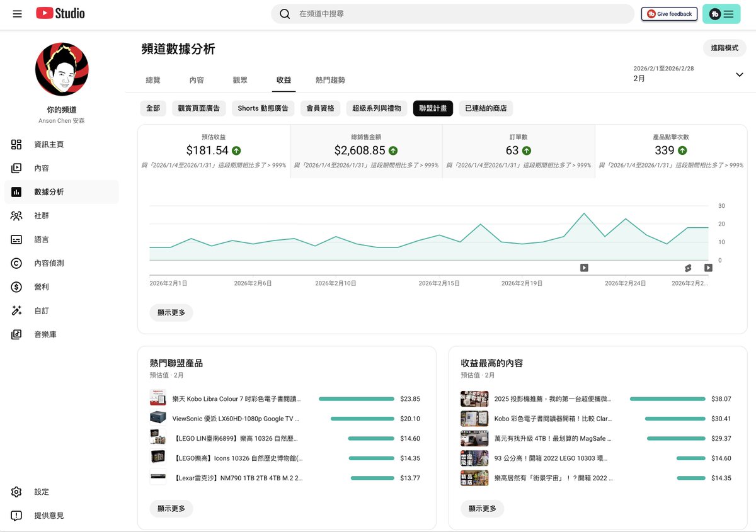Select the Shorts 動態廣告 filter chip

pyautogui.click(x=263, y=108)
